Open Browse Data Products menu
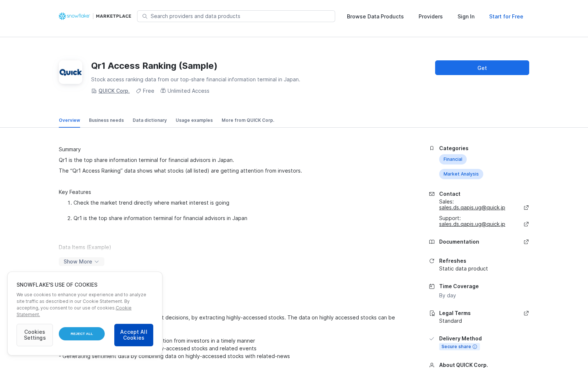Screen dimensions: 588x368 [375, 17]
